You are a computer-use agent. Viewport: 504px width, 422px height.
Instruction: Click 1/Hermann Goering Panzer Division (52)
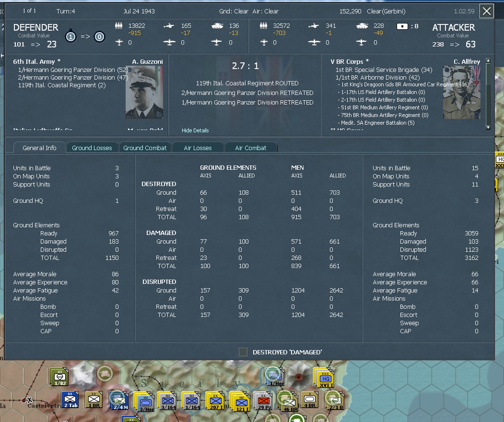[x=73, y=70]
